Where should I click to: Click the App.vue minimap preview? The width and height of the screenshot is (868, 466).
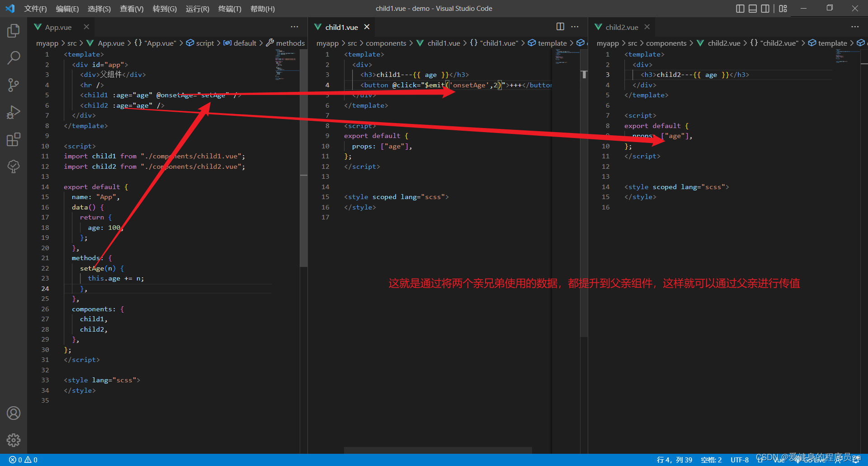[x=287, y=64]
